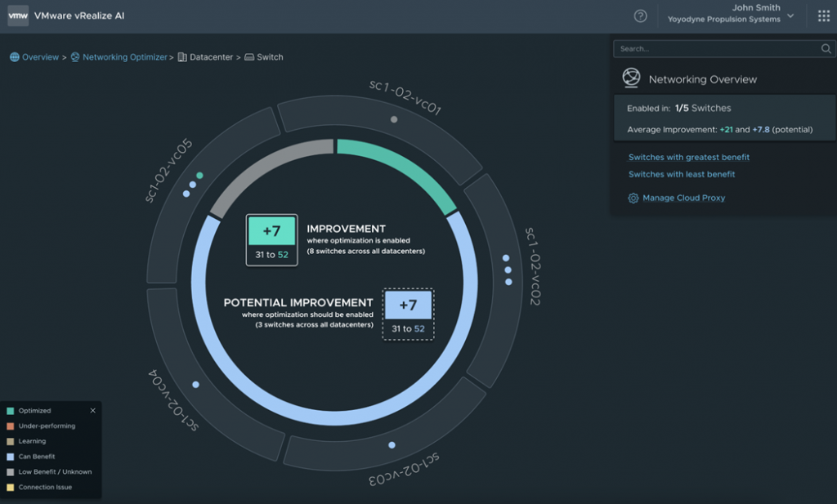Select the sc1-02-vc01 ring segment label

tap(405, 97)
